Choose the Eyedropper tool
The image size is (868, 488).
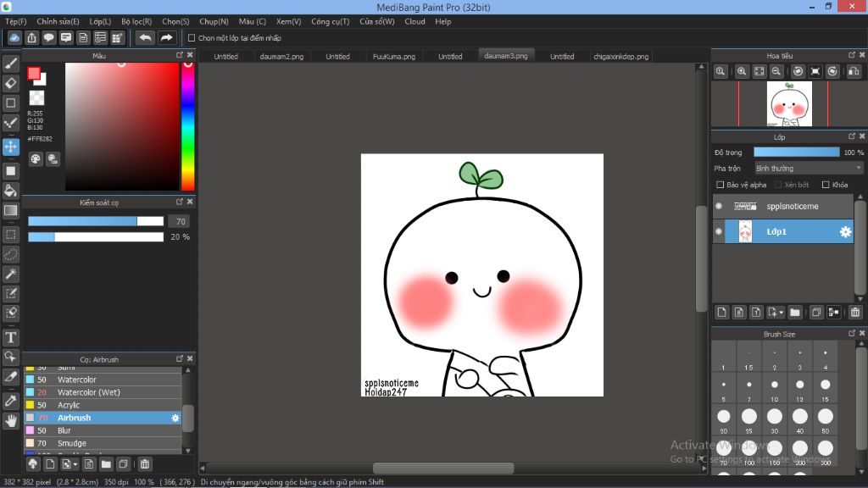[11, 400]
